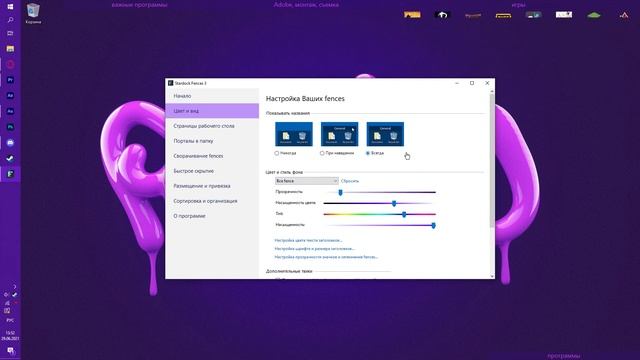The height and width of the screenshot is (360, 640).
Task: Click the Fences icon in window title bar
Action: (x=171, y=83)
